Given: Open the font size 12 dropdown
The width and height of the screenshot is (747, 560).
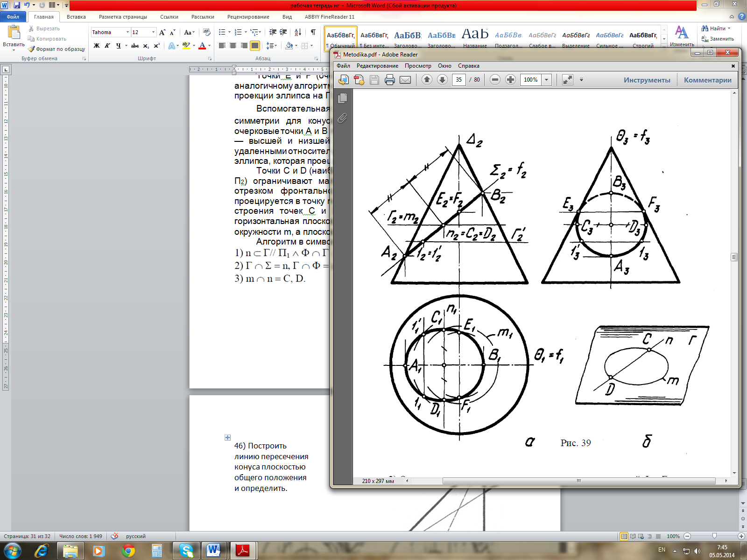Looking at the screenshot, I should click(x=153, y=32).
